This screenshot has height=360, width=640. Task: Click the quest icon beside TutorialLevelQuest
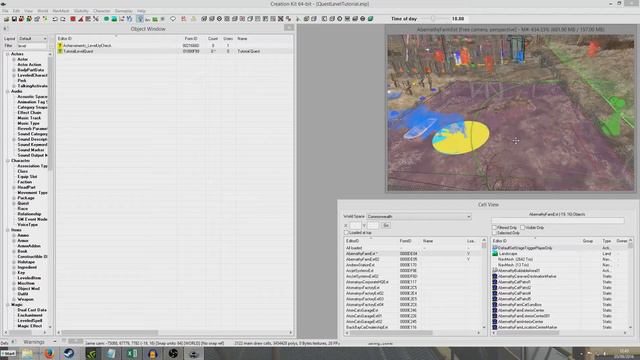[x=60, y=51]
